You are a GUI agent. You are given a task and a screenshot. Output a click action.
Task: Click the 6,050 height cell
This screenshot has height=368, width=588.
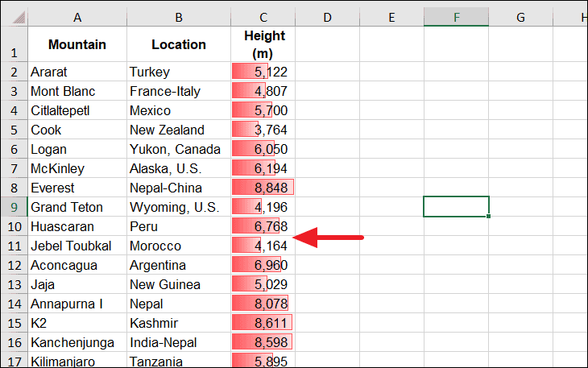pos(263,149)
